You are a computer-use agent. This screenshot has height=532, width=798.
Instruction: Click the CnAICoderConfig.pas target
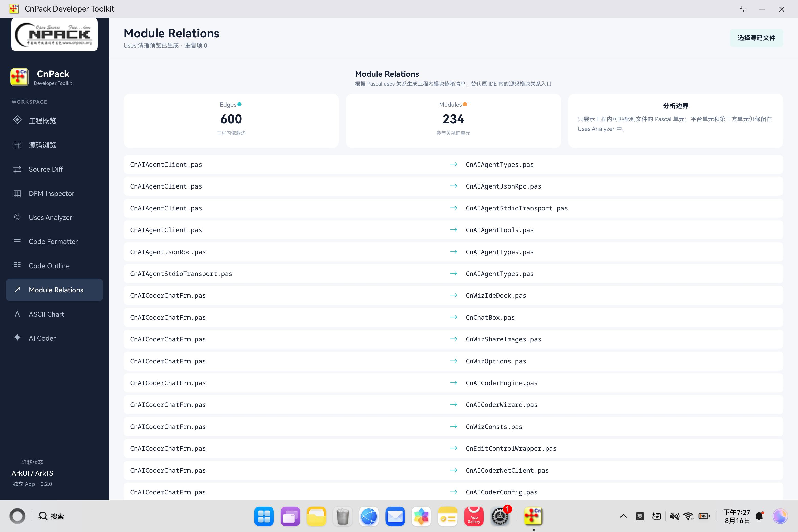click(502, 492)
